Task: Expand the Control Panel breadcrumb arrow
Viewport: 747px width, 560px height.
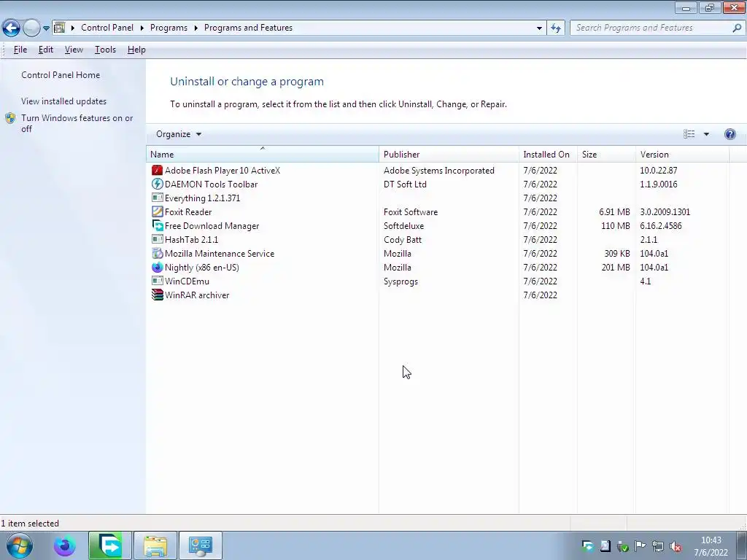Action: 142,28
